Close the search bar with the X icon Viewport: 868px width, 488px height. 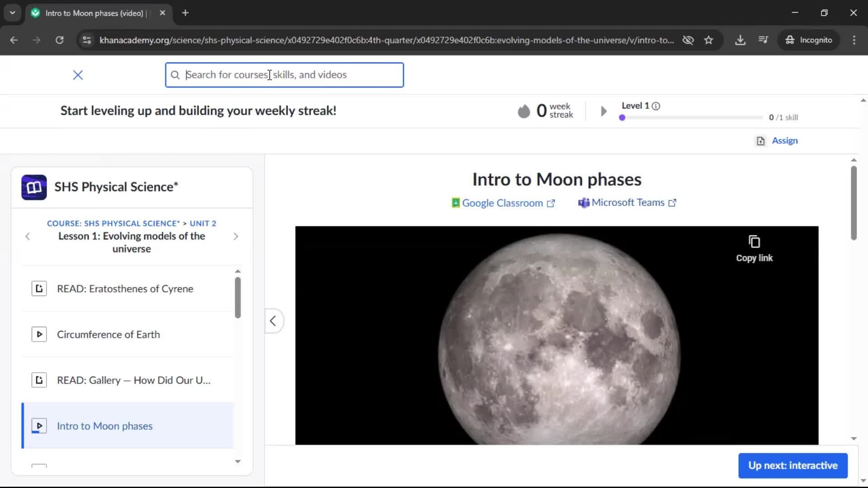tap(78, 75)
